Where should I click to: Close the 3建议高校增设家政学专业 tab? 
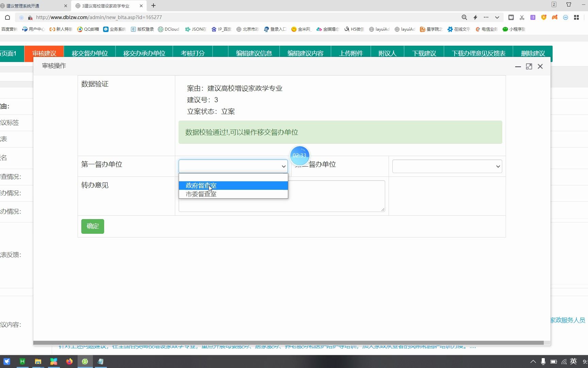141,6
